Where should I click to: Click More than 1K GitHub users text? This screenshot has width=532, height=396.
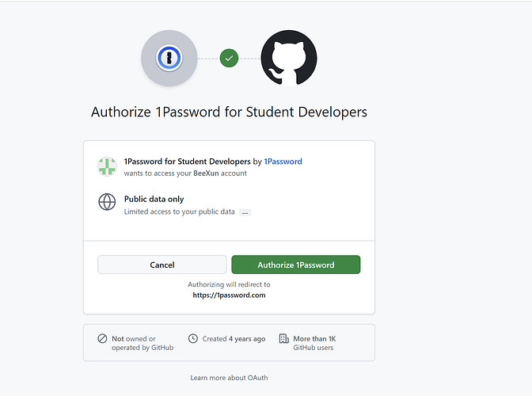(x=314, y=343)
